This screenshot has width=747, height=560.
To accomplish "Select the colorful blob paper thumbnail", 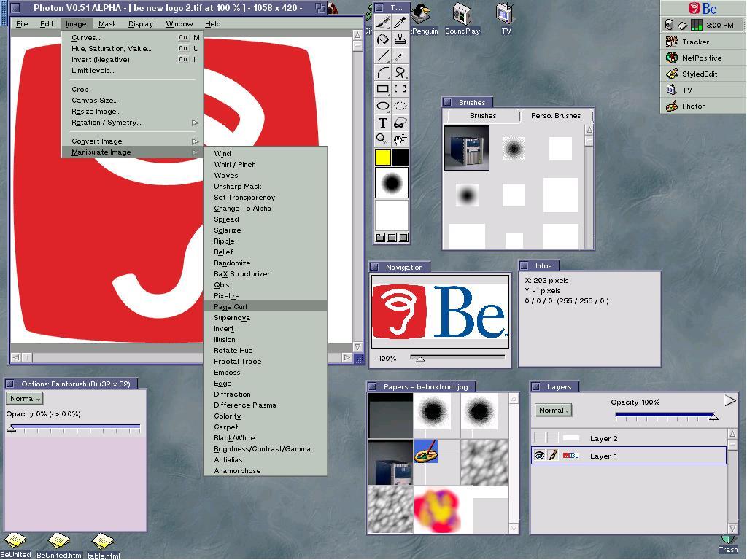I will coord(437,510).
